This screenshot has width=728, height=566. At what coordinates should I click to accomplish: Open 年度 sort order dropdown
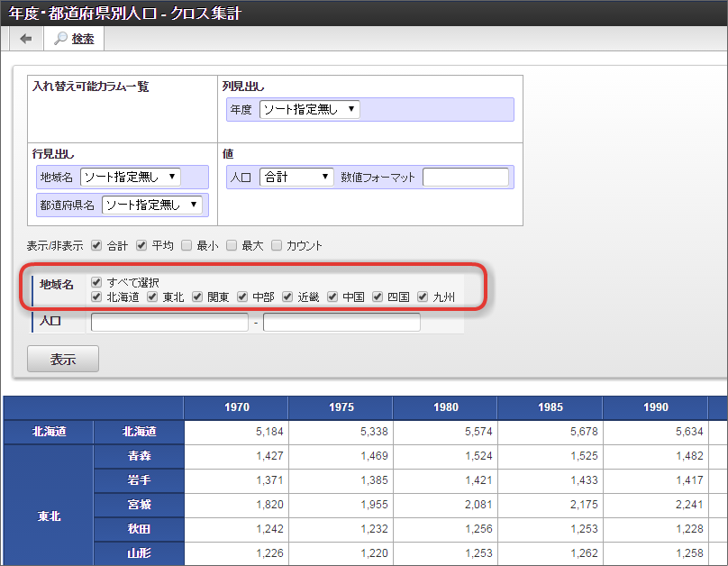point(309,110)
